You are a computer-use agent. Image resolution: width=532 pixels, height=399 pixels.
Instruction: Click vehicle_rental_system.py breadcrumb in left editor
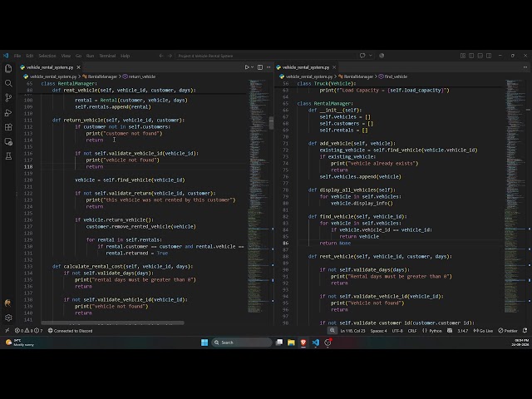[53, 76]
